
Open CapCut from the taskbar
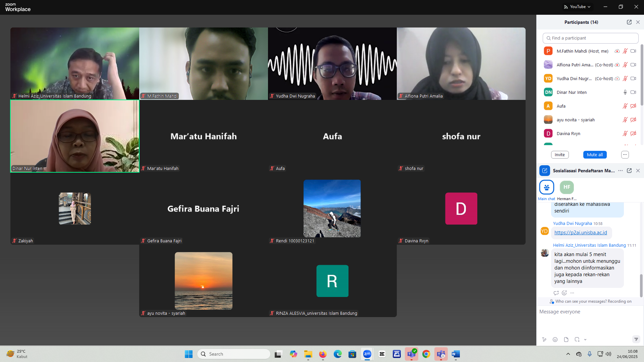tap(382, 354)
